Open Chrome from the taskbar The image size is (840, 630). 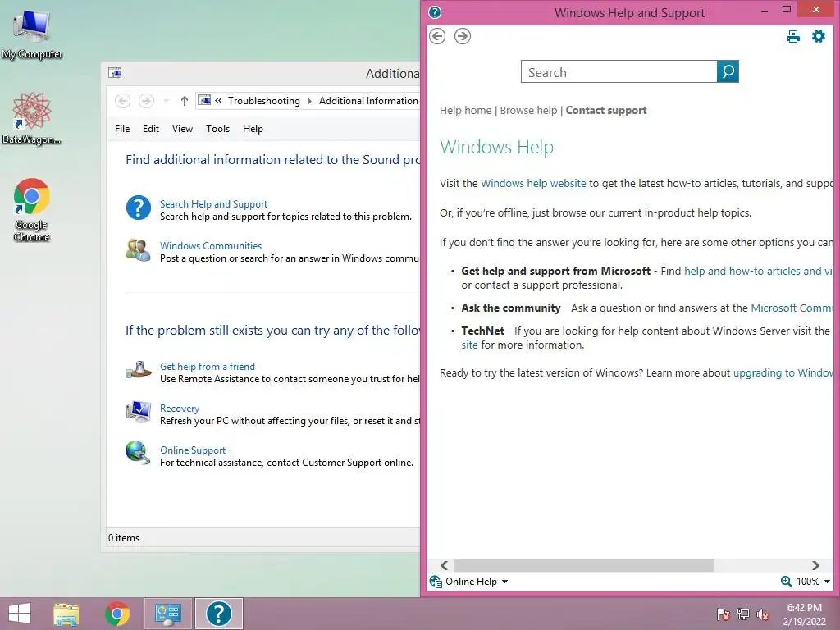(x=116, y=614)
